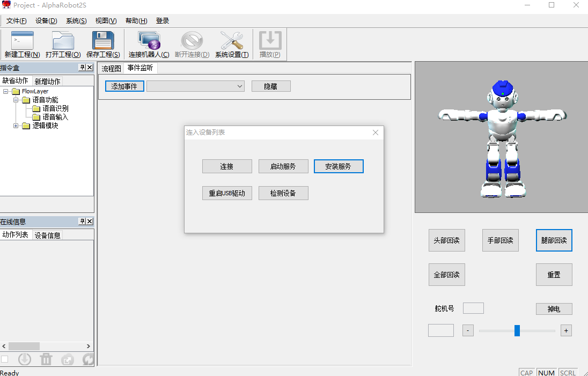
Task: Open the 文件(F) menu
Action: [17, 20]
